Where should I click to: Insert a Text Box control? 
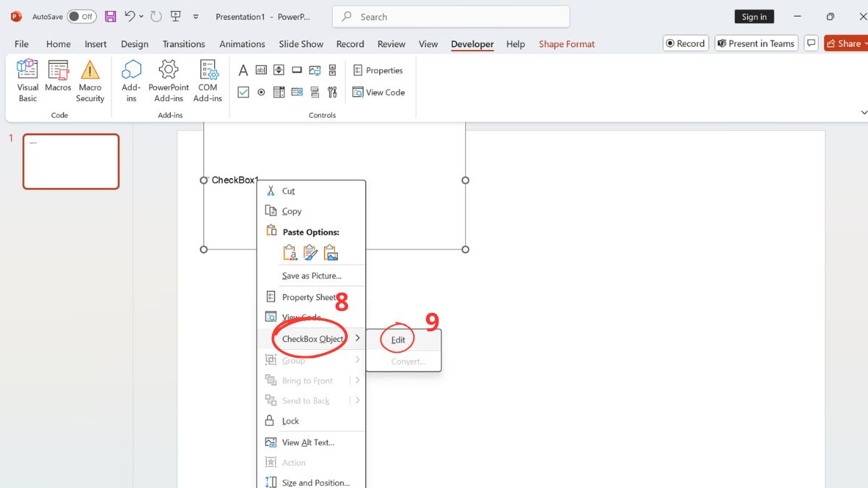pyautogui.click(x=260, y=69)
